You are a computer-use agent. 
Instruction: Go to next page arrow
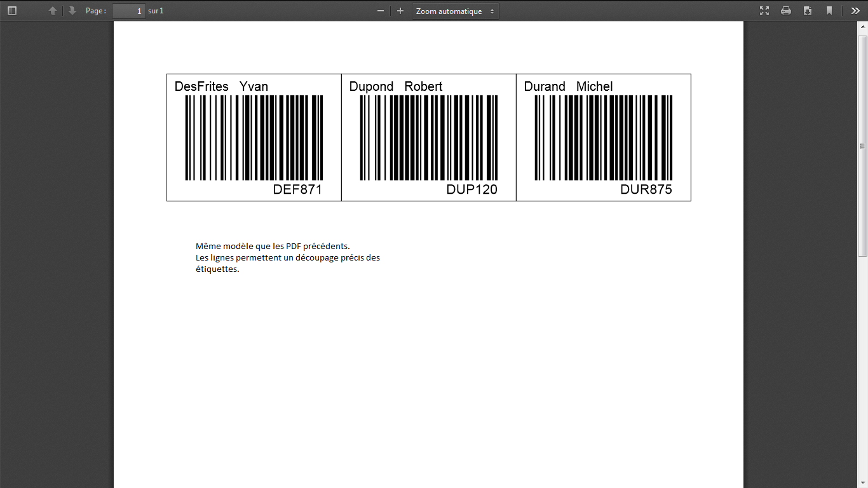click(x=72, y=11)
